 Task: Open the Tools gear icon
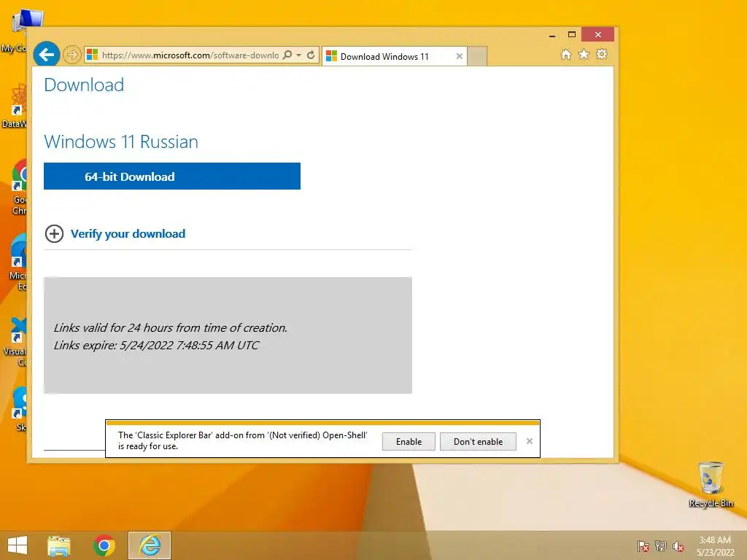(x=602, y=54)
